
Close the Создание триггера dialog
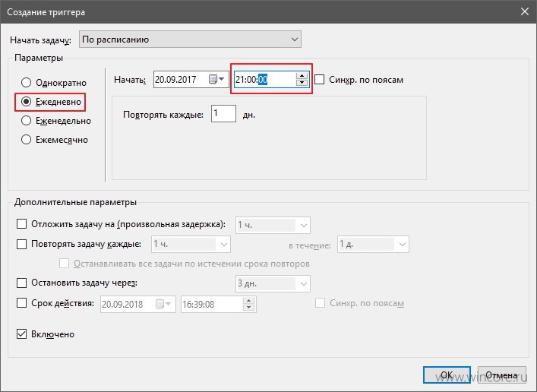[x=524, y=11]
